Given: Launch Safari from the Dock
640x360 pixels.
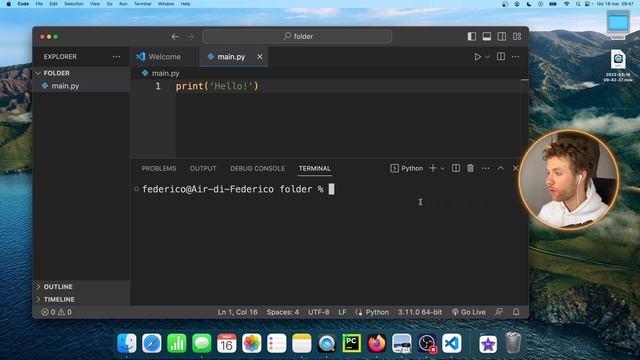Looking at the screenshot, I should [152, 343].
